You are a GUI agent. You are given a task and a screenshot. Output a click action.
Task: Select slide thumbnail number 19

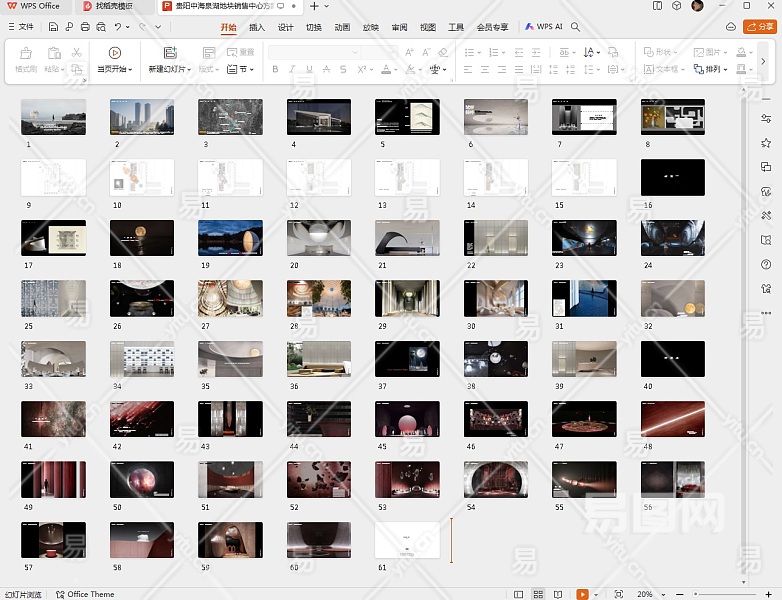230,238
